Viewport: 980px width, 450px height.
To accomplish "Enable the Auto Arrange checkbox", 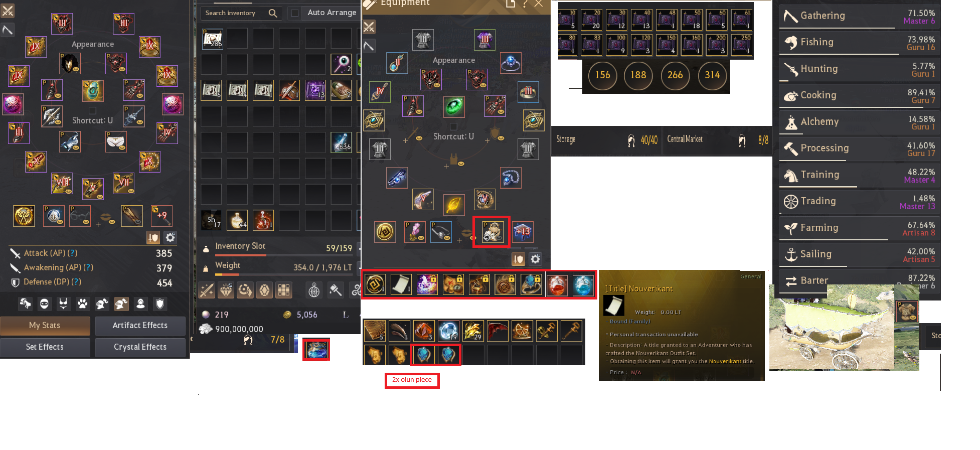I will click(x=295, y=13).
